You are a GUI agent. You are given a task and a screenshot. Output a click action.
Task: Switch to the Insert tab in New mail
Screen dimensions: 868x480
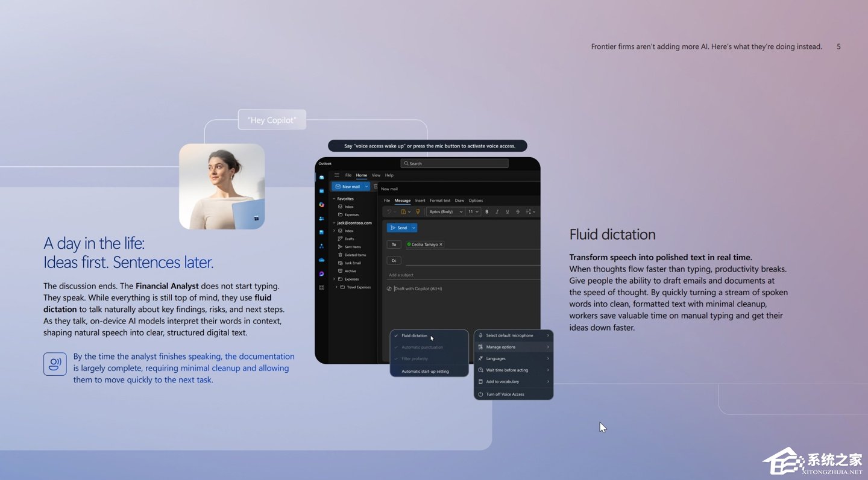[x=420, y=201]
